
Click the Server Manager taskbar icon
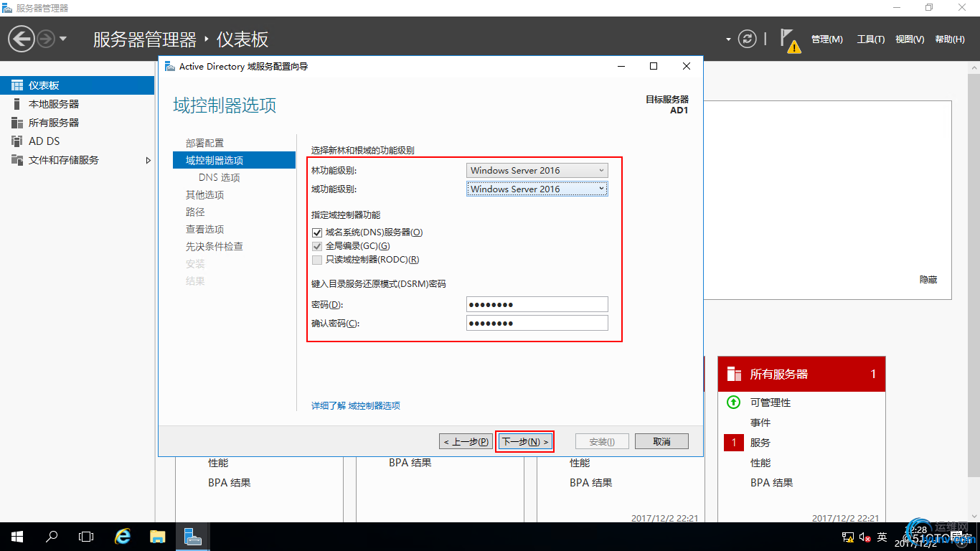pyautogui.click(x=192, y=537)
